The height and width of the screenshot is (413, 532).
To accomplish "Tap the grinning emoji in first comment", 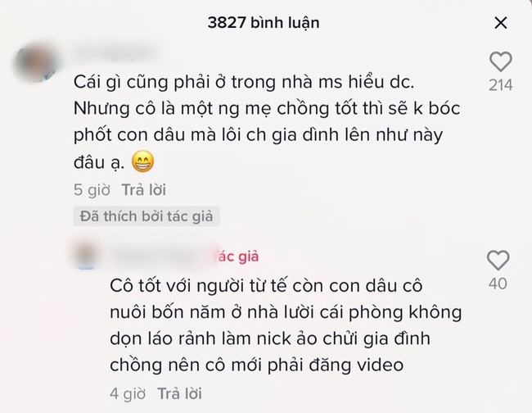I will click(x=143, y=161).
